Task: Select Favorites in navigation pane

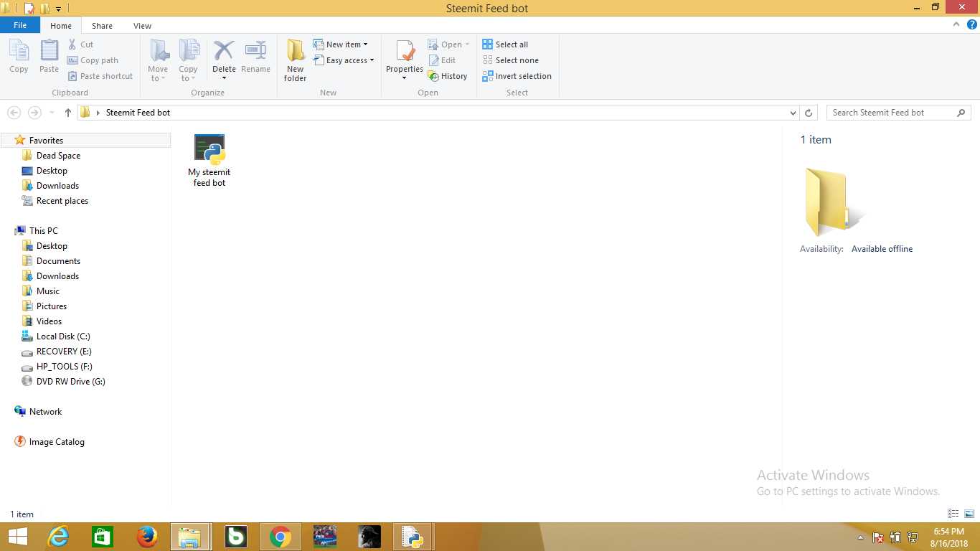Action: click(x=46, y=141)
